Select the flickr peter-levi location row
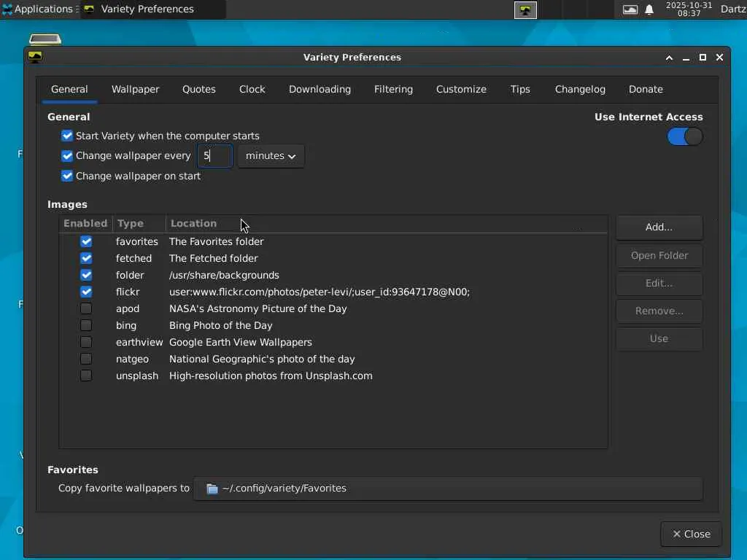This screenshot has width=747, height=560. tap(333, 292)
